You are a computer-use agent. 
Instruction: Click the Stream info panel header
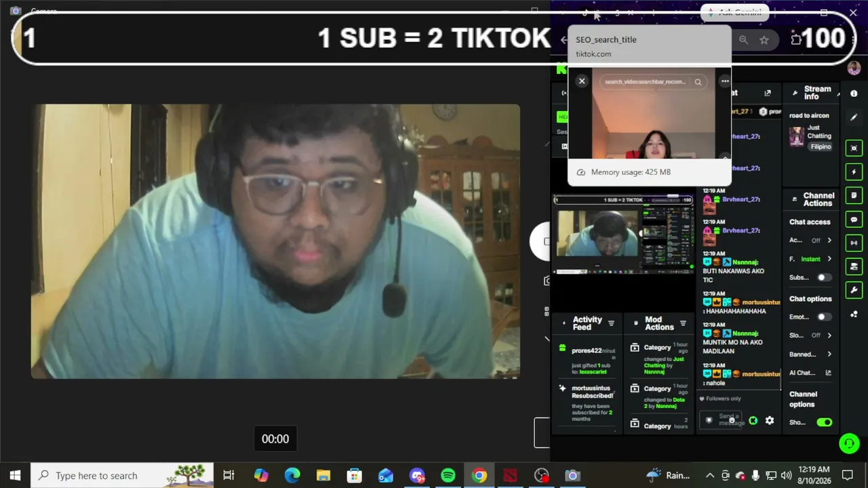(x=811, y=93)
